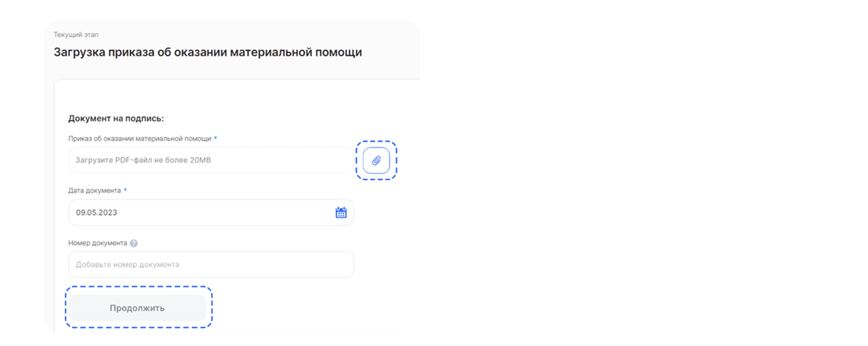
Task: Click the Приказ об оказании материальной помощи label
Action: point(140,139)
